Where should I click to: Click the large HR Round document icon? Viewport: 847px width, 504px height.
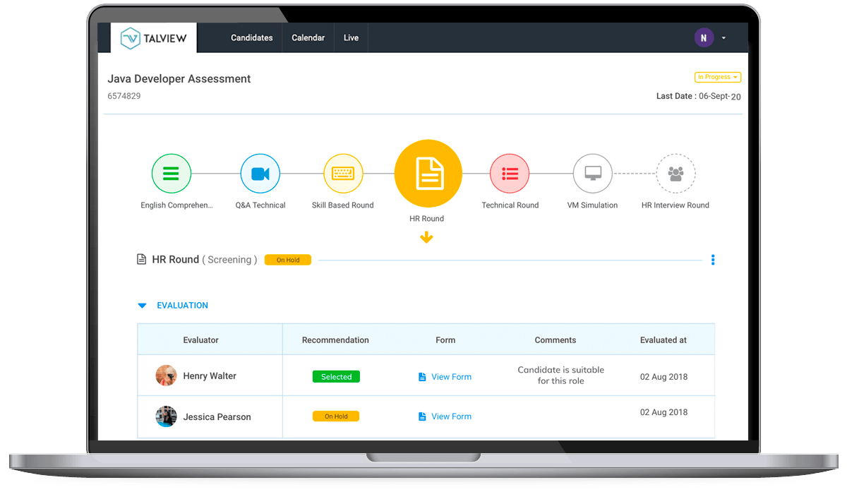click(x=428, y=174)
